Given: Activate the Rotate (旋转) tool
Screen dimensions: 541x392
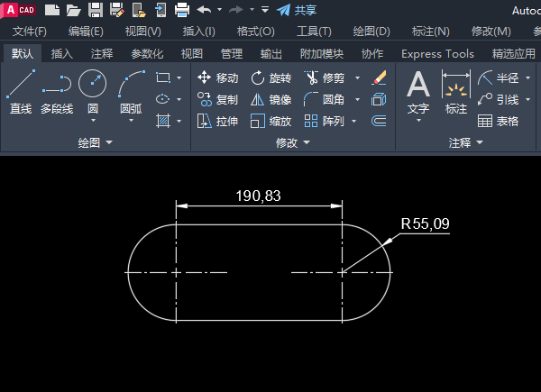Looking at the screenshot, I should click(270, 77).
